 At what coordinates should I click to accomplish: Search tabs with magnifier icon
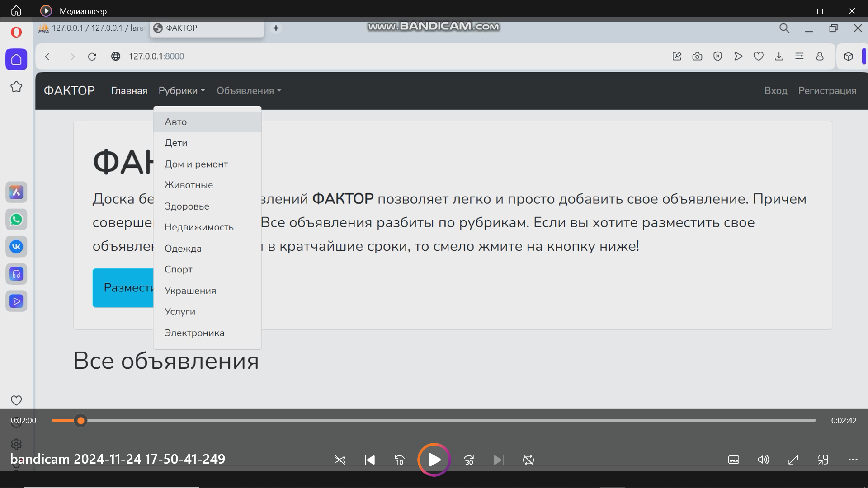[x=784, y=28]
